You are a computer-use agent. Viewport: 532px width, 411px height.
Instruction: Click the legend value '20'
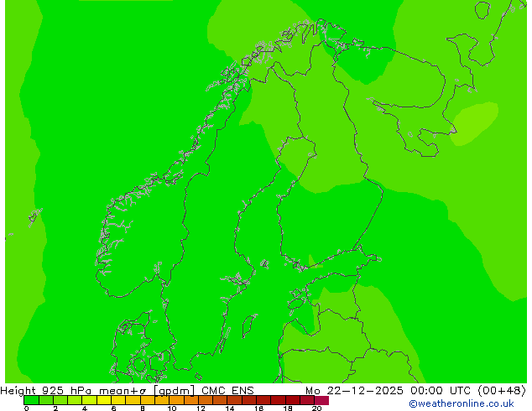(x=317, y=408)
